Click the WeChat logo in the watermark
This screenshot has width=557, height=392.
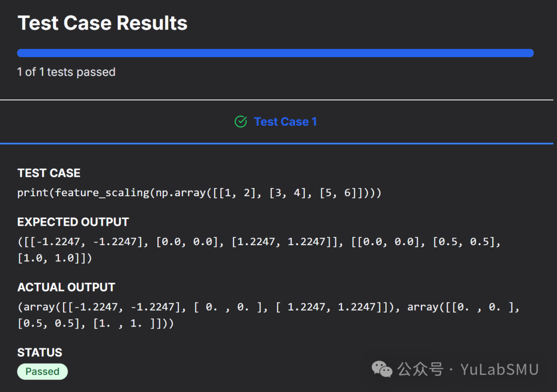tap(382, 369)
